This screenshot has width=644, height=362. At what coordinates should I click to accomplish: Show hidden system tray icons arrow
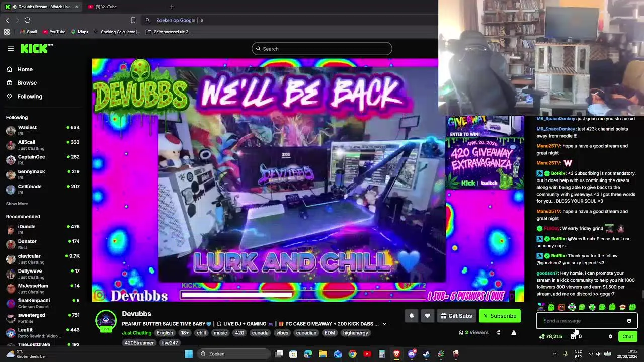[x=554, y=354]
